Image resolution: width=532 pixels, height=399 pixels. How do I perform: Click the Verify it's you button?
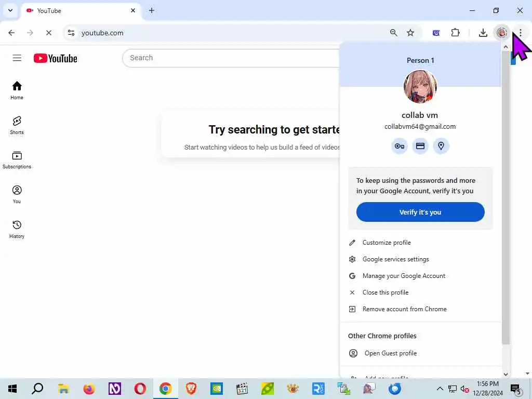420,212
